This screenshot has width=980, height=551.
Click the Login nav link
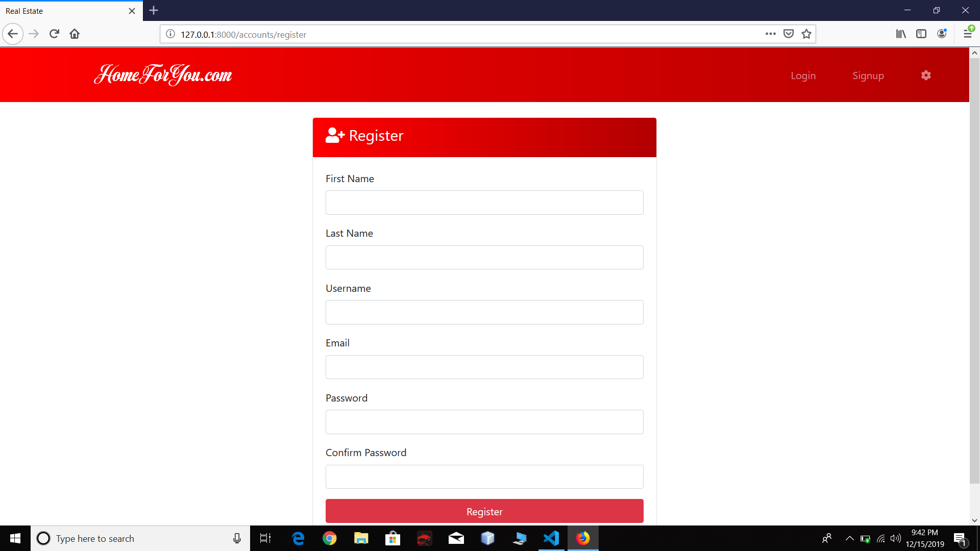(x=803, y=76)
